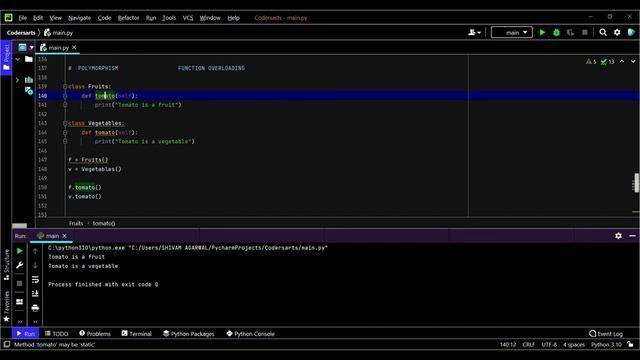Open the Navigate menu
Image resolution: width=640 pixels, height=360 pixels.
point(80,18)
